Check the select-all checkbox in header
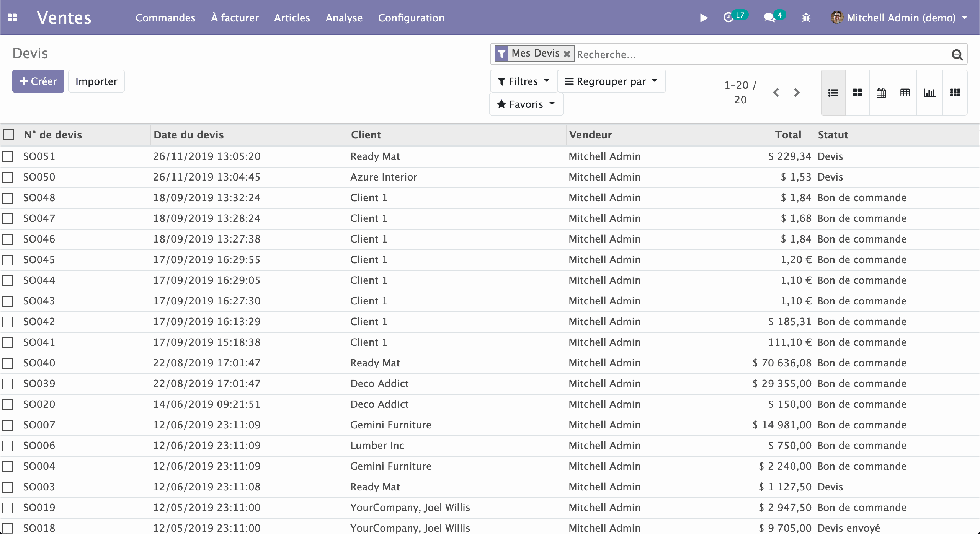The image size is (980, 534). 8,135
